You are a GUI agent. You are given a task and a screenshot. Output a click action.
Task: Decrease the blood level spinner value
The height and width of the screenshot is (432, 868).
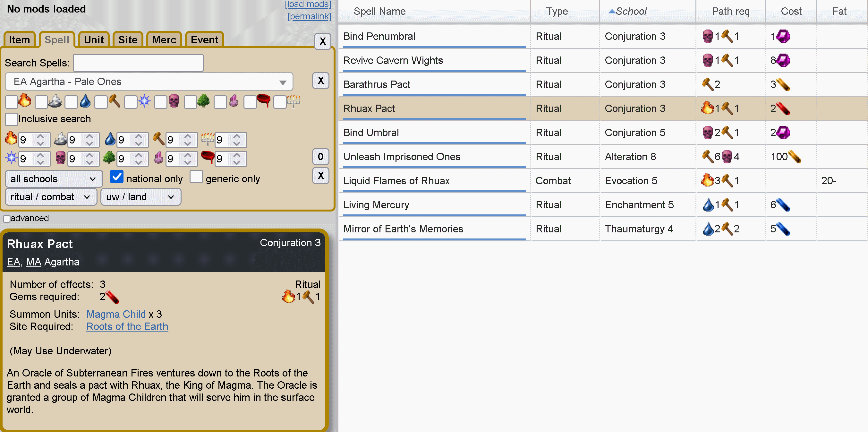pos(236,162)
